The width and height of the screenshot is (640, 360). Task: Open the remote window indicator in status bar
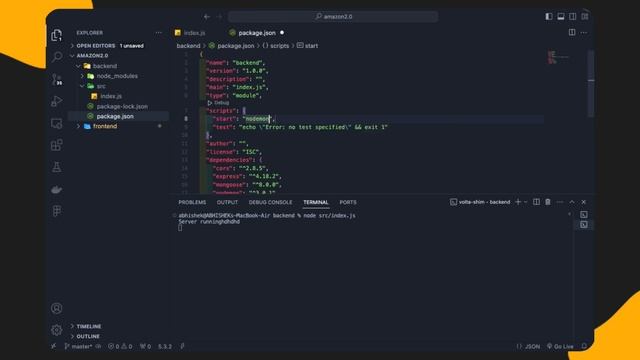pyautogui.click(x=53, y=346)
